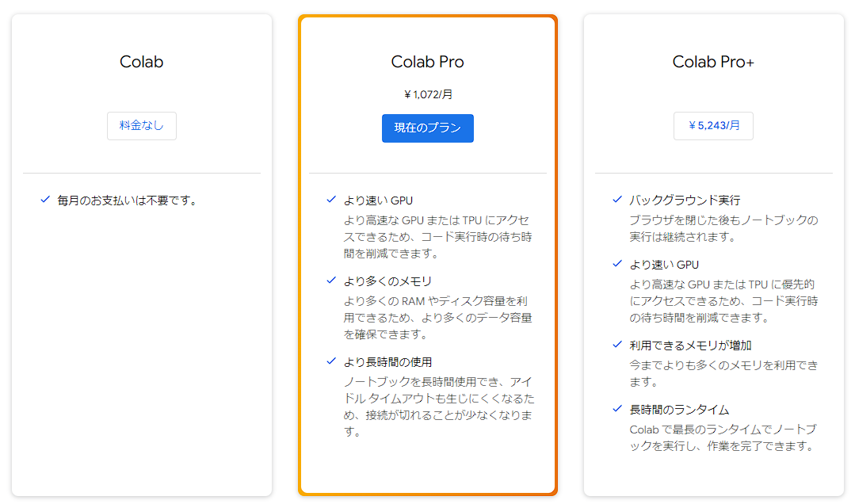Click the blue 現在のプラン button
The image size is (855, 504).
pyautogui.click(x=428, y=128)
